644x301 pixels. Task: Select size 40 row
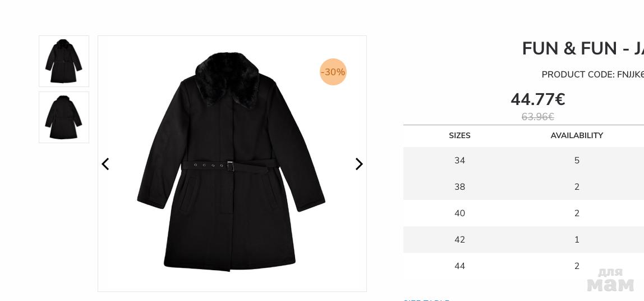point(523,213)
